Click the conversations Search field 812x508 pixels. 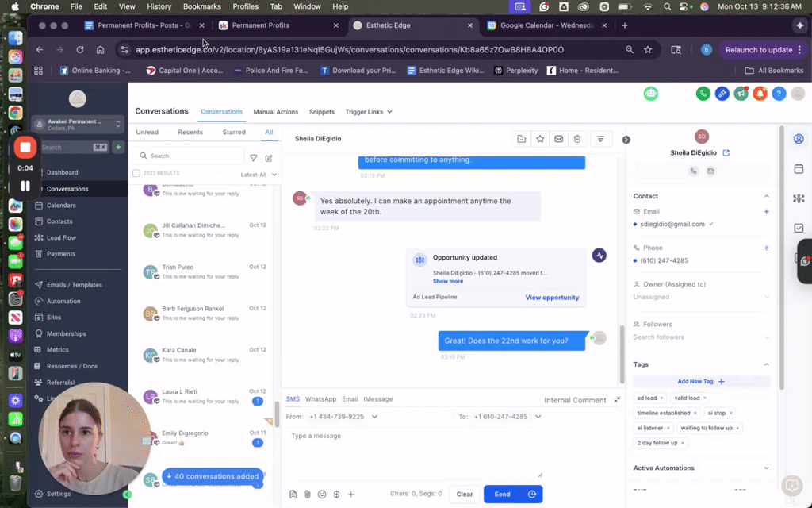tap(189, 156)
